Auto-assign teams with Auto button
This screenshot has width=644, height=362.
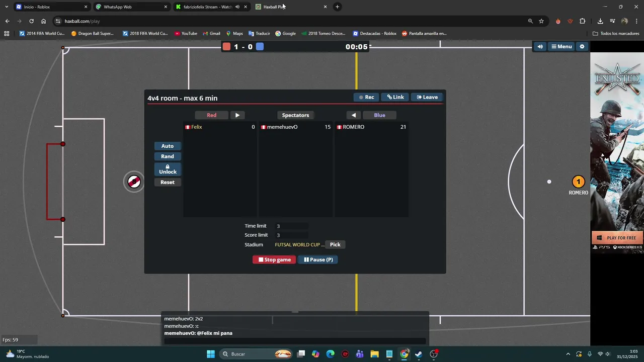168,146
